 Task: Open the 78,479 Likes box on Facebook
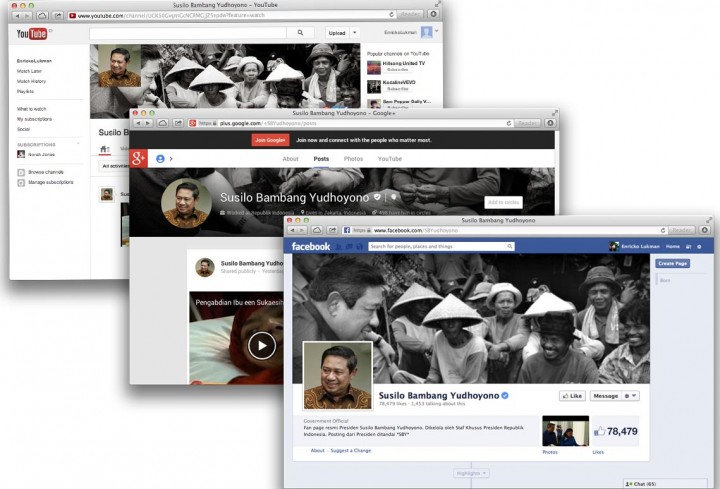tap(615, 431)
